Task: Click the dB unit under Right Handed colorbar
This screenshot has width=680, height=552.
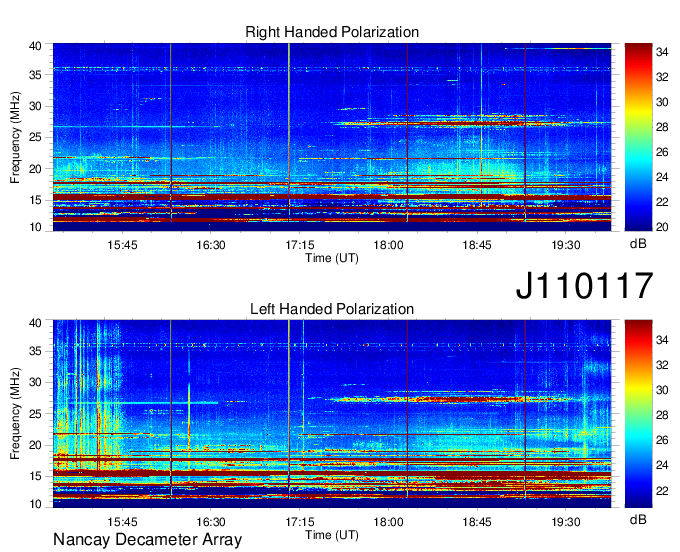Action: point(638,244)
